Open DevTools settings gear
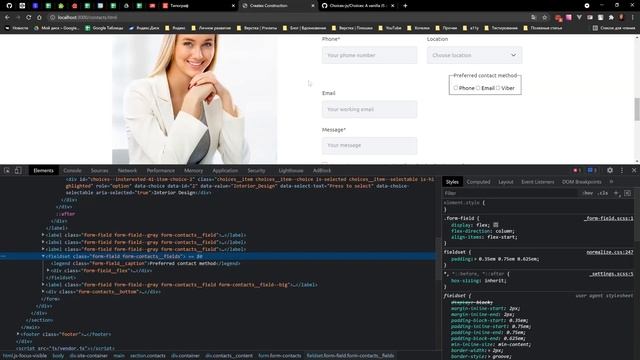 (x=610, y=170)
